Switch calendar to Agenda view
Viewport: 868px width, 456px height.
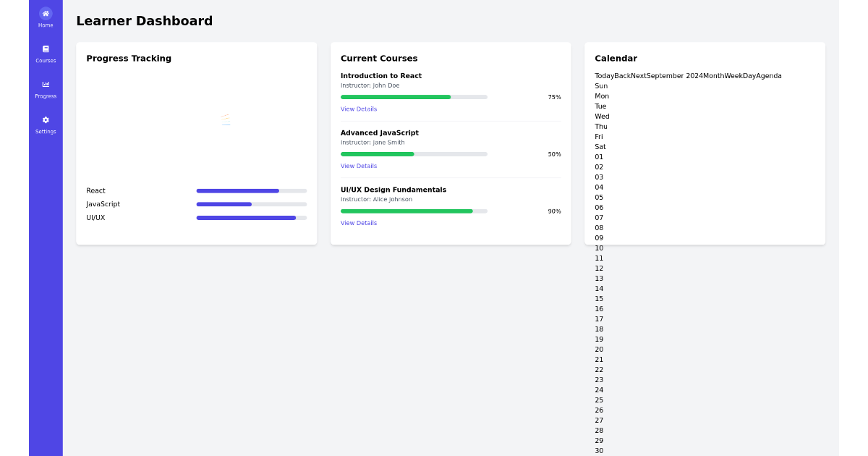tap(769, 76)
